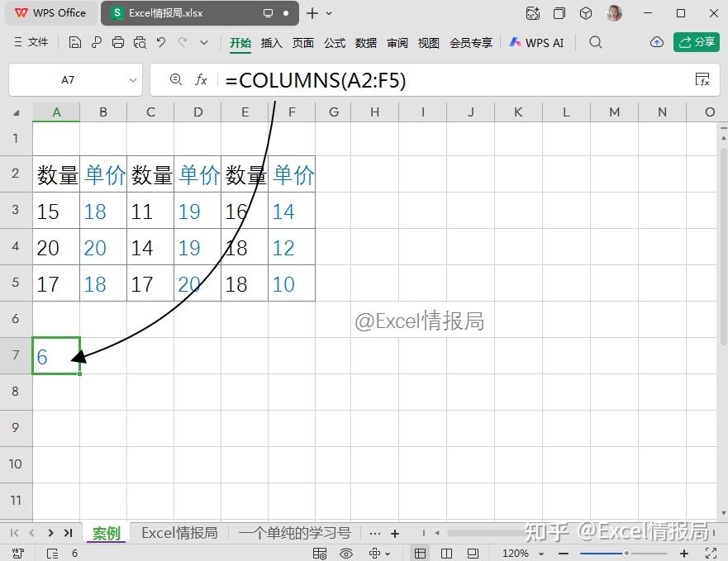Add a new sheet with plus button
This screenshot has width=728, height=561.
[395, 534]
